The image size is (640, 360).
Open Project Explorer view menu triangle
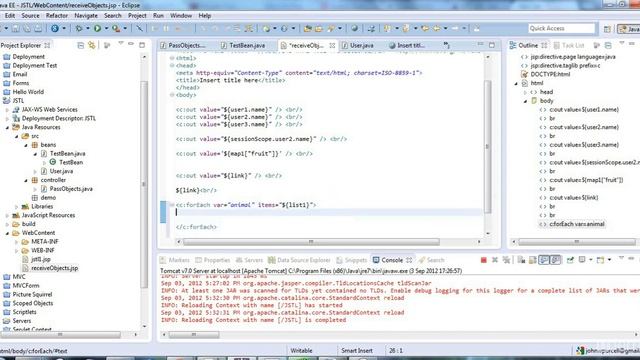(x=121, y=44)
